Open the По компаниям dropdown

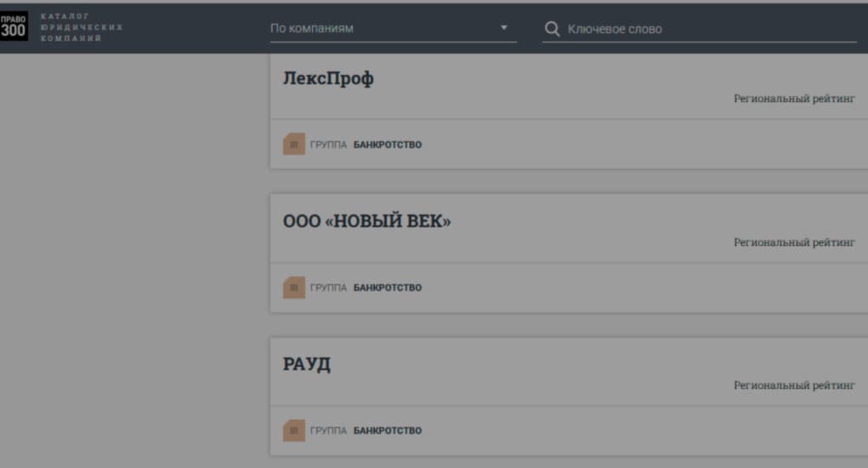coord(383,29)
